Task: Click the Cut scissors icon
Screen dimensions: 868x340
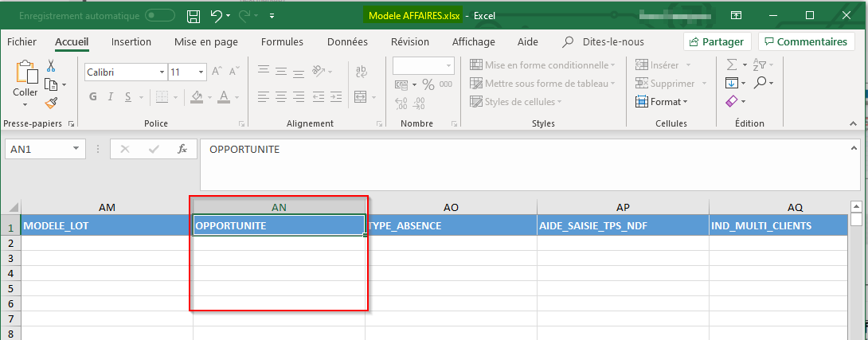Action: pyautogui.click(x=51, y=66)
